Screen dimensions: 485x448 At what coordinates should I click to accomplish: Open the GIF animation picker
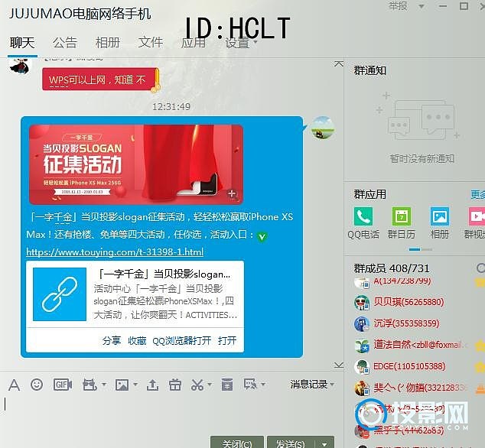pyautogui.click(x=63, y=385)
